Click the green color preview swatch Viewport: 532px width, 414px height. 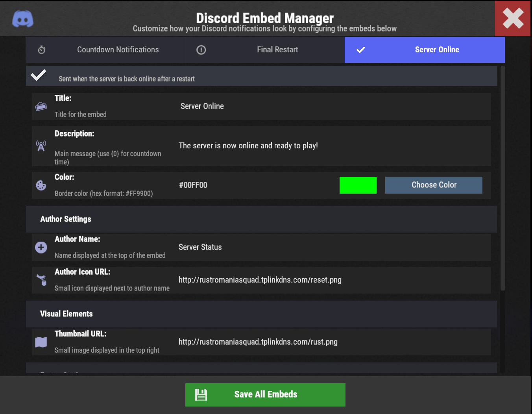[358, 185]
